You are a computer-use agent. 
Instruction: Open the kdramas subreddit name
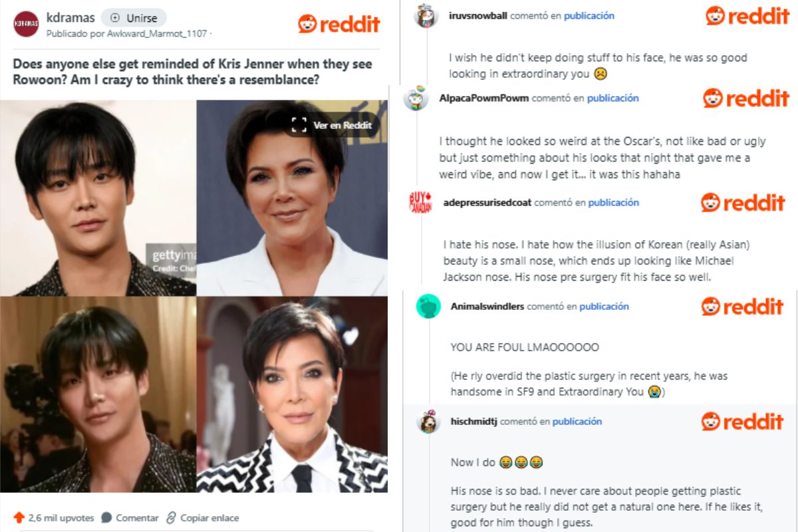click(70, 17)
